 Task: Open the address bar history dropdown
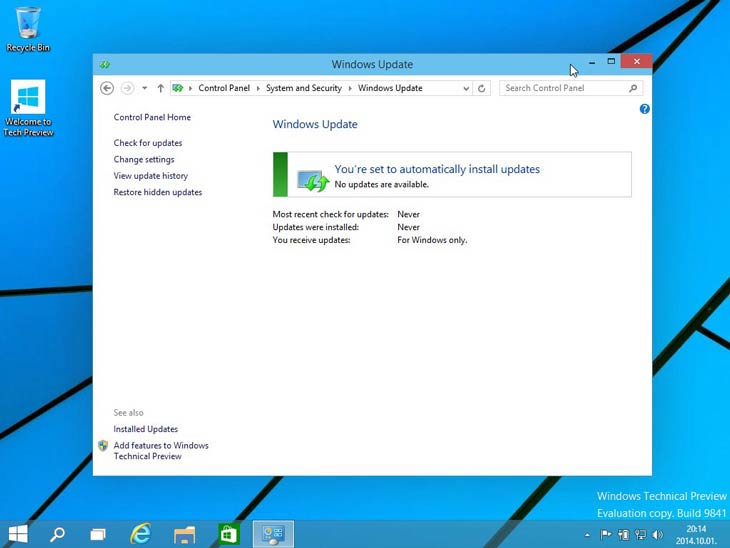coord(466,88)
